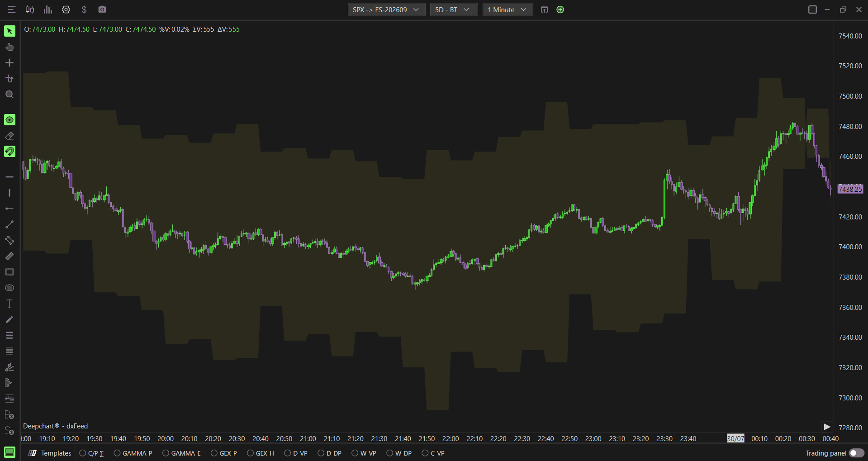
Task: Open the 1 Minute timeframe dropdown
Action: pyautogui.click(x=508, y=10)
